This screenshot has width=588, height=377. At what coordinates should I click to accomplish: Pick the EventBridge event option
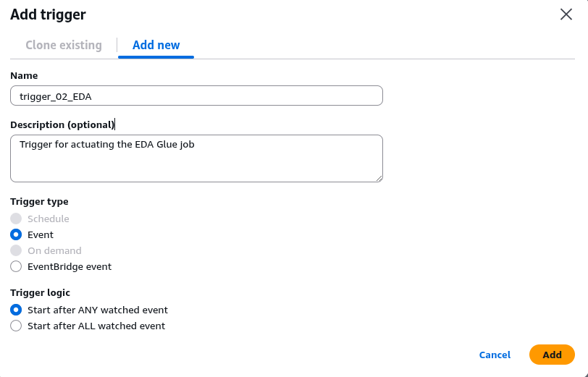16,266
